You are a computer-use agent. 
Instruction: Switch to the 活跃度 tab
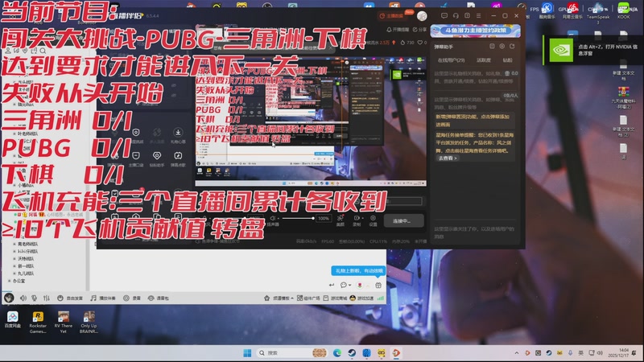484,60
